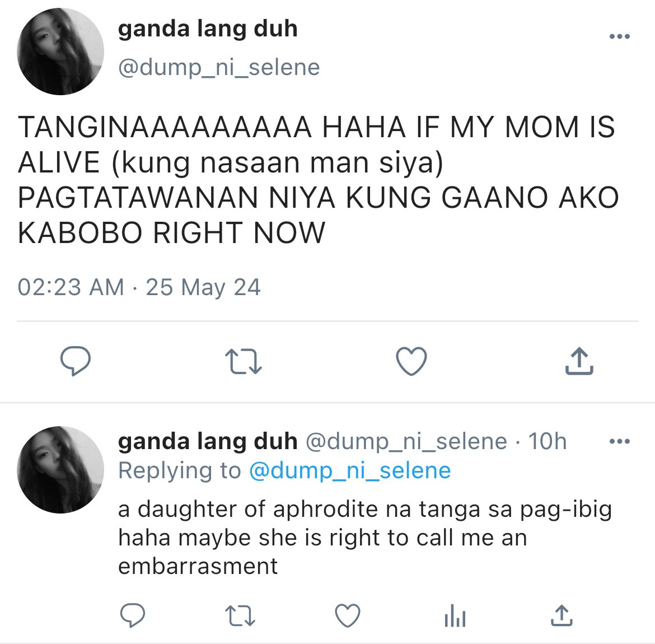
Task: Share the main tweet
Action: click(579, 361)
